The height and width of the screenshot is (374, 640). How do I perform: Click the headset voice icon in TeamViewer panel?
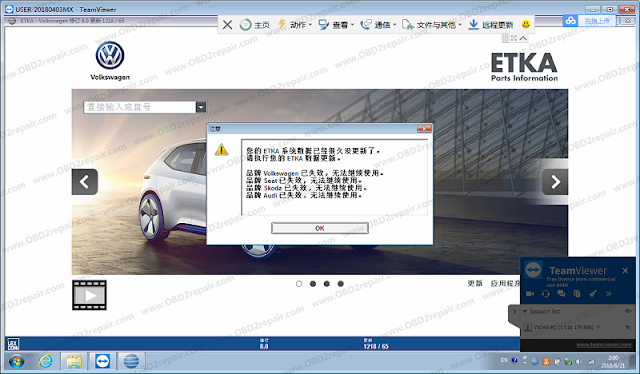(545, 294)
